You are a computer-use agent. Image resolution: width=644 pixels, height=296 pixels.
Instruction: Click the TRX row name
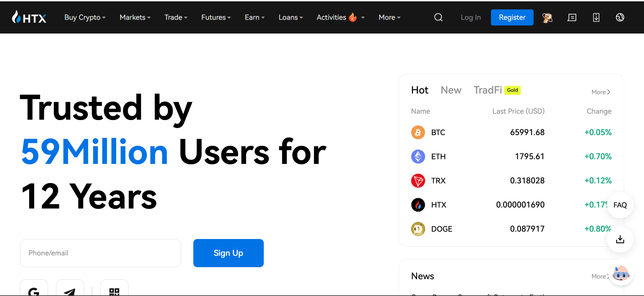tap(438, 181)
